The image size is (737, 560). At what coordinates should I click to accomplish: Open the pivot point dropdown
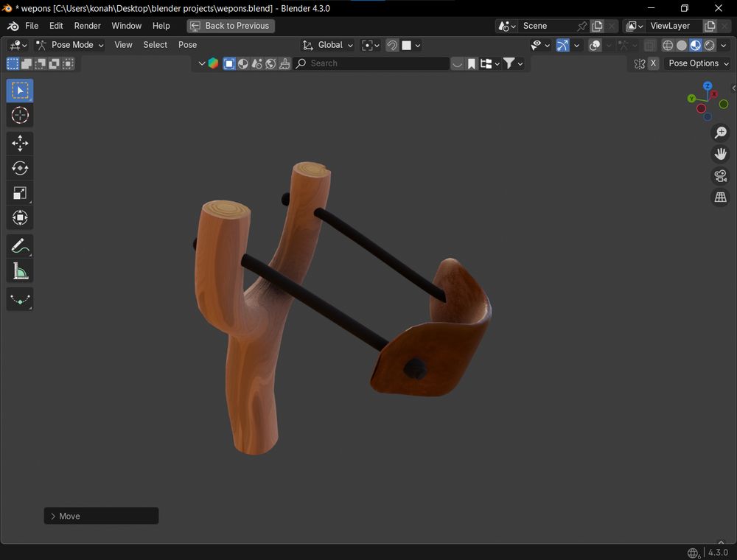(370, 45)
